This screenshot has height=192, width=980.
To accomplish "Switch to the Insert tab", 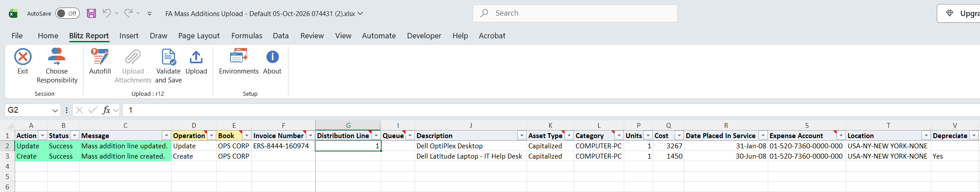I will [x=129, y=36].
